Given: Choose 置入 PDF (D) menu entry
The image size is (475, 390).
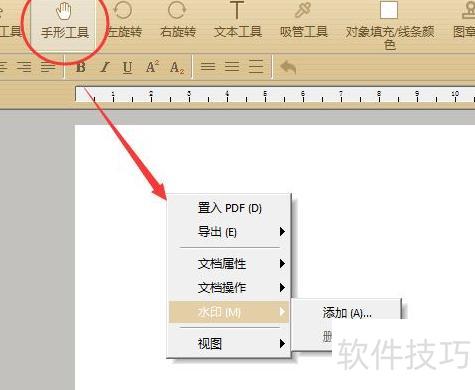Looking at the screenshot, I should pos(229,208).
